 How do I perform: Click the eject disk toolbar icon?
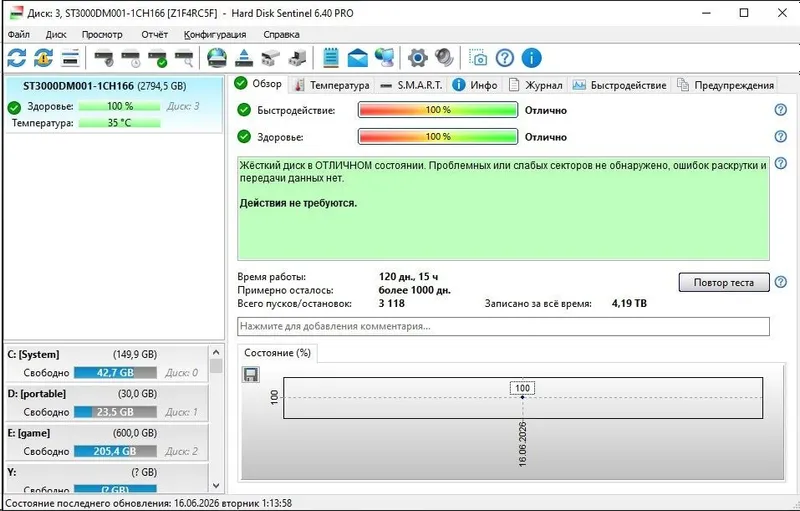(244, 58)
